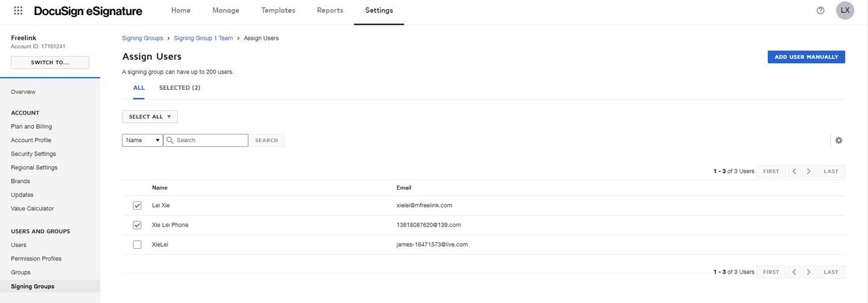This screenshot has width=868, height=303.
Task: Go to next page arrow in bottom pager
Action: pos(809,272)
